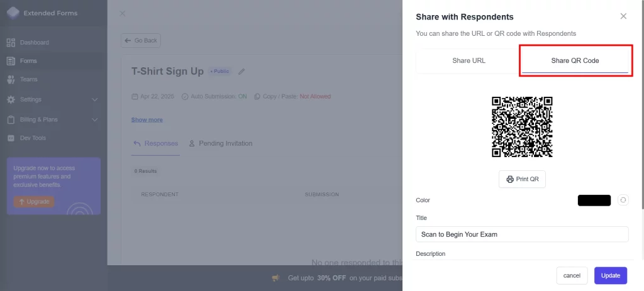Expand the Settings submenu chevron
The height and width of the screenshot is (291, 644).
point(95,99)
